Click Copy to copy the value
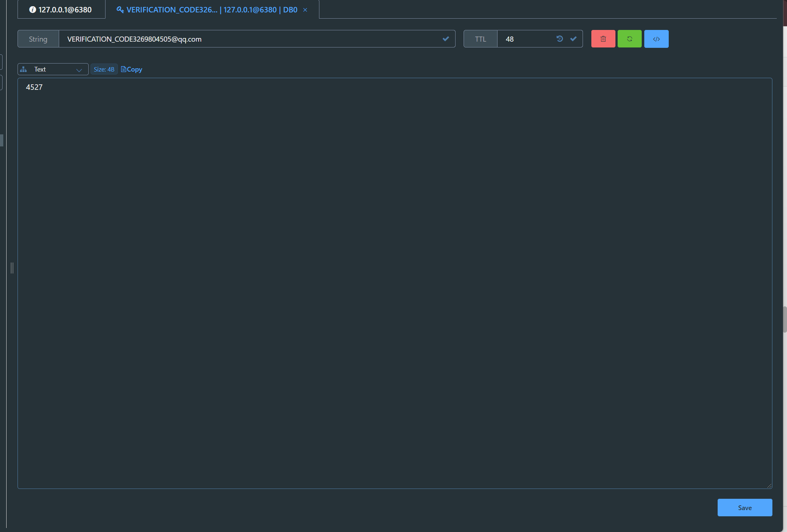The image size is (787, 532). click(x=131, y=69)
